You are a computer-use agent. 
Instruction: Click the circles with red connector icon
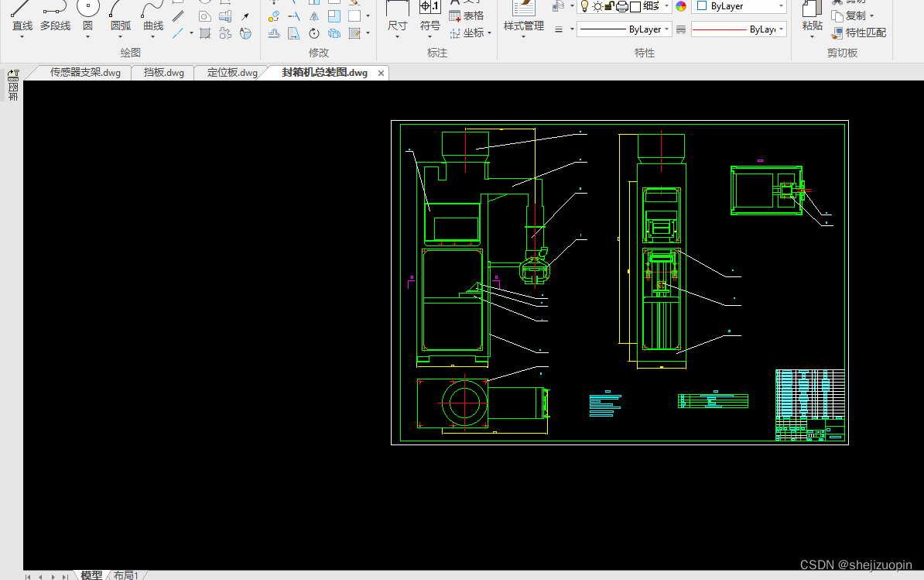click(273, 16)
